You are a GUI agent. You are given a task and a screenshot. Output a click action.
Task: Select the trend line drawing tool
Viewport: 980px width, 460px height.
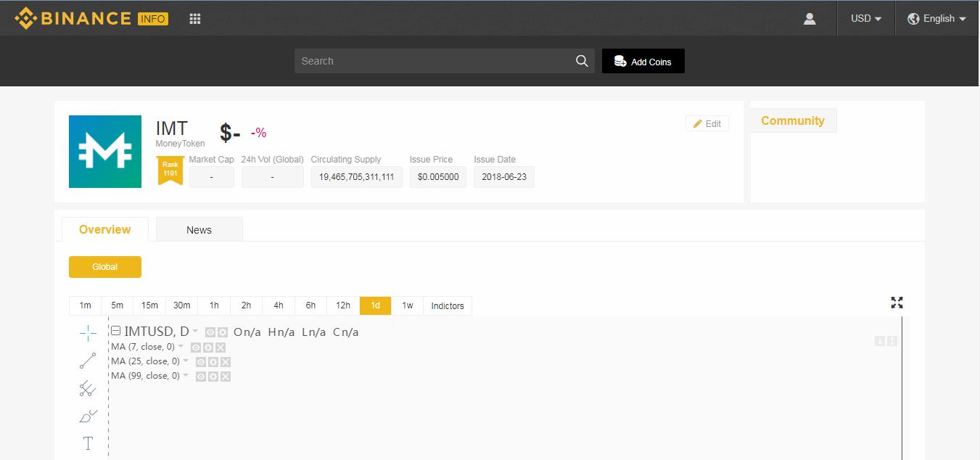point(87,361)
